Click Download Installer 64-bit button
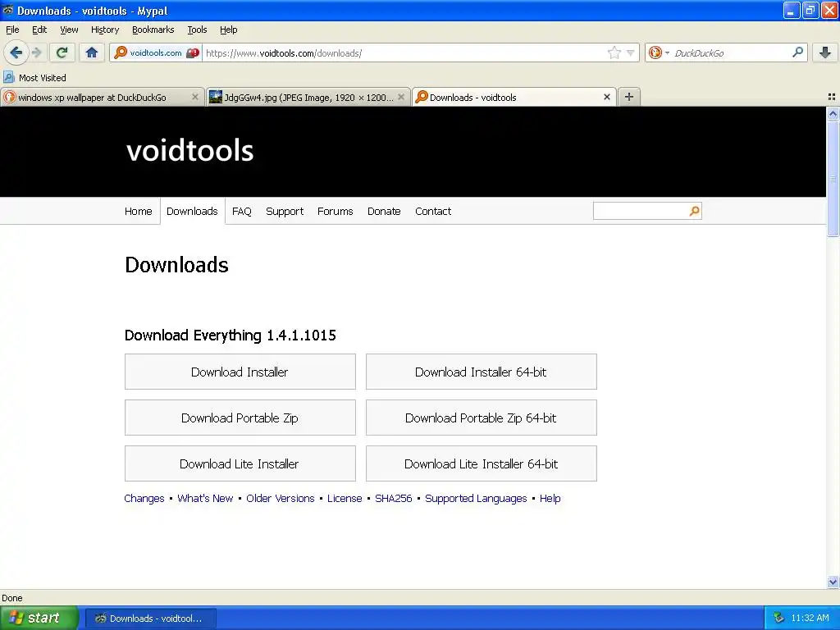Image resolution: width=840 pixels, height=630 pixels. [x=481, y=372]
